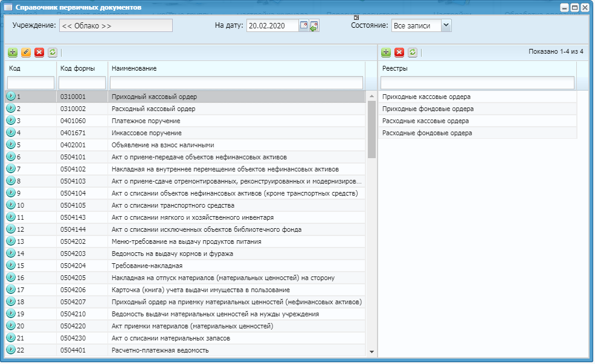Click the date field with 20.02.2020
The image size is (595, 364).
click(272, 25)
